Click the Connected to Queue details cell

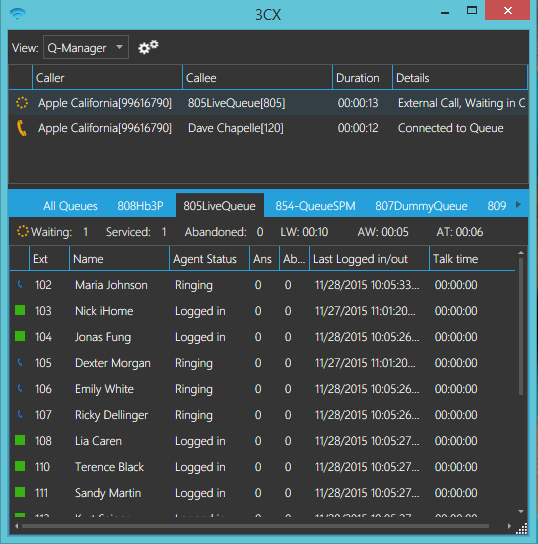451,128
